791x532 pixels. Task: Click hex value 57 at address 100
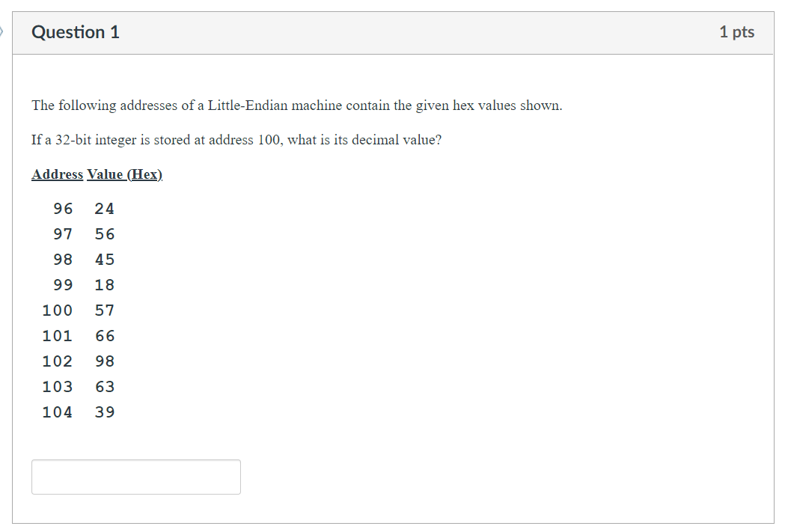click(105, 310)
